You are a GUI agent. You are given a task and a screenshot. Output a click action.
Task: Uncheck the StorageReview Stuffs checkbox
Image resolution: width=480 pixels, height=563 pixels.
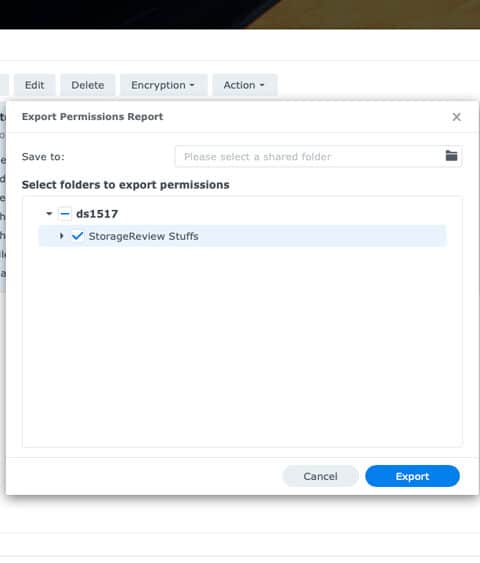(78, 236)
